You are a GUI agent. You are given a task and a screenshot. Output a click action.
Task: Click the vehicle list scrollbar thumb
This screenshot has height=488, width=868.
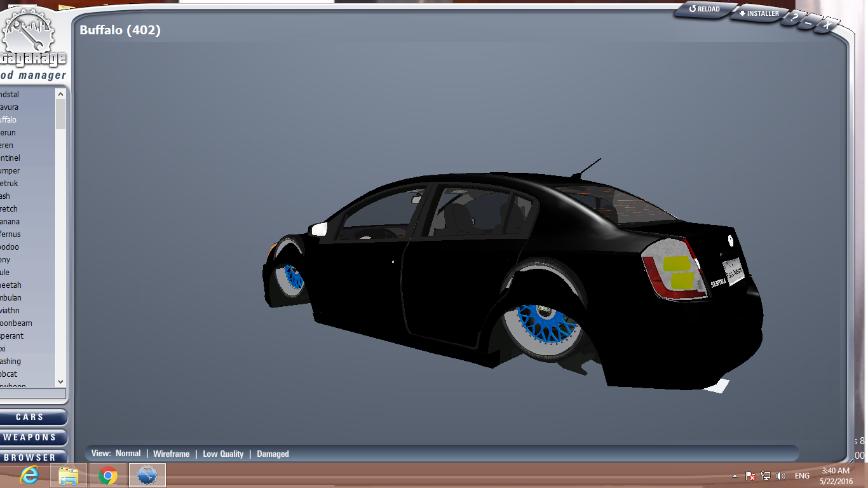(60, 114)
